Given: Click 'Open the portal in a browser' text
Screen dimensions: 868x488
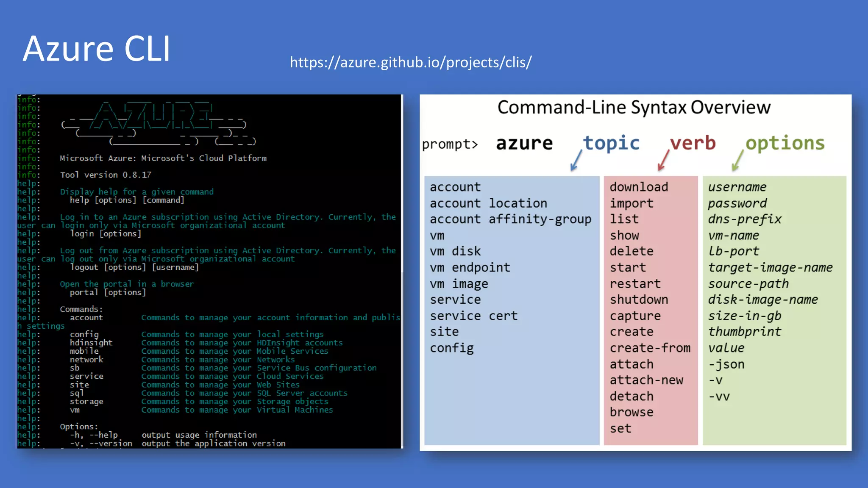Looking at the screenshot, I should [127, 284].
